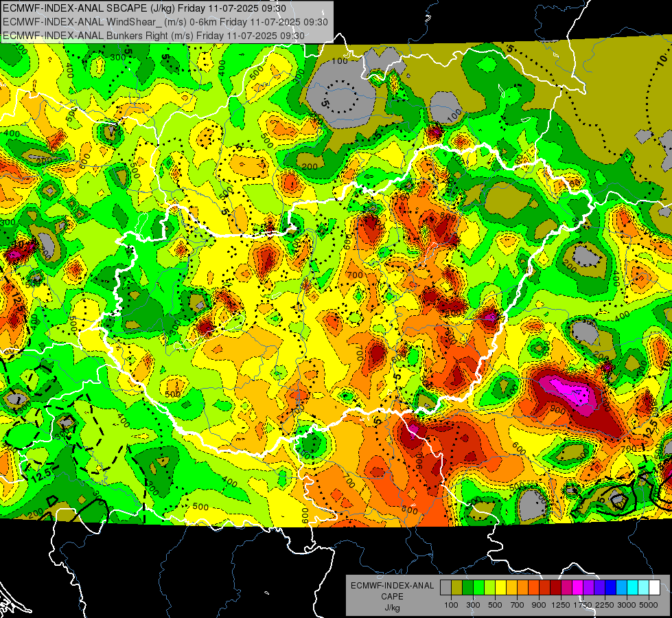
Task: Click the 5000 legend value
Action: pos(649,605)
